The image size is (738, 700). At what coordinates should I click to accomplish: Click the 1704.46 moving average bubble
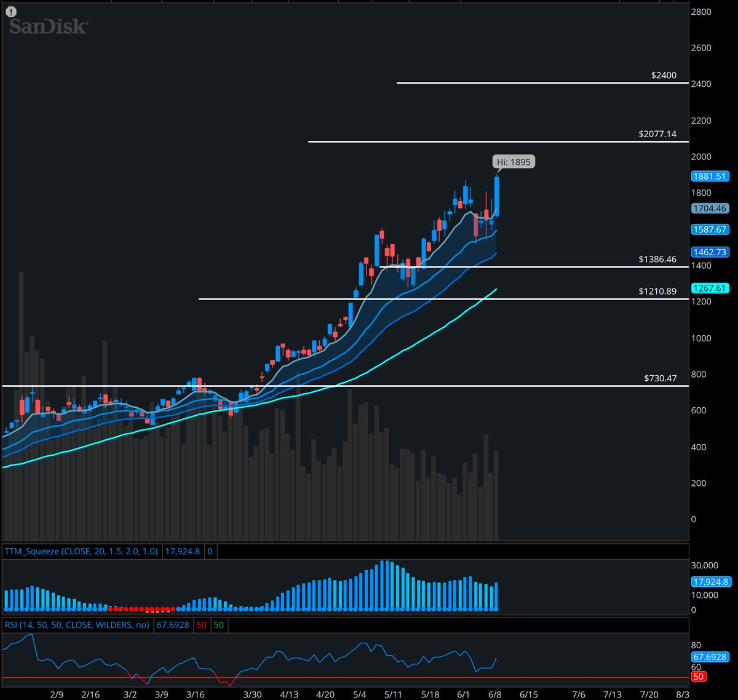pos(710,209)
